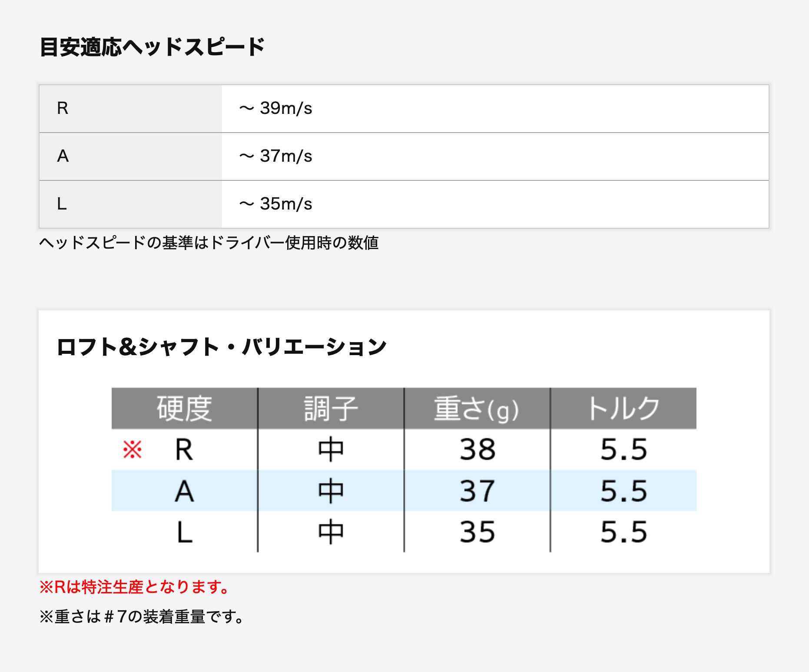Click the 調子 column header
This screenshot has height=672, width=809.
tap(331, 409)
